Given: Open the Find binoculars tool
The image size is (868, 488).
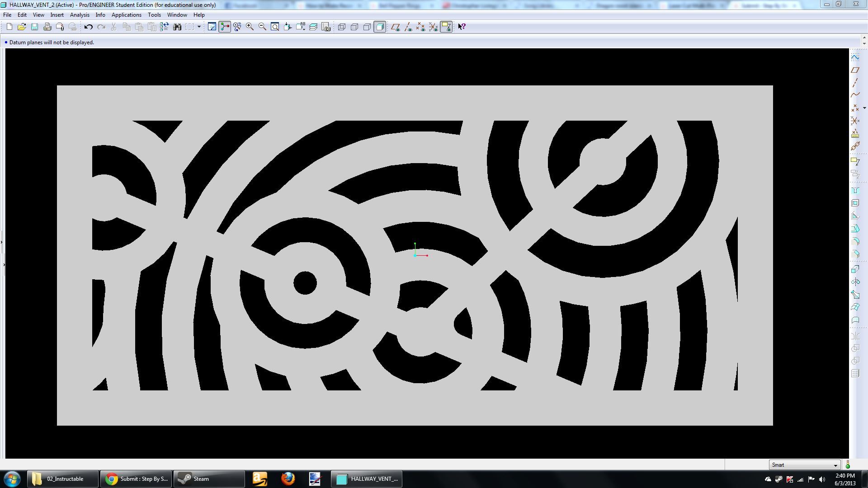Looking at the screenshot, I should tap(177, 27).
